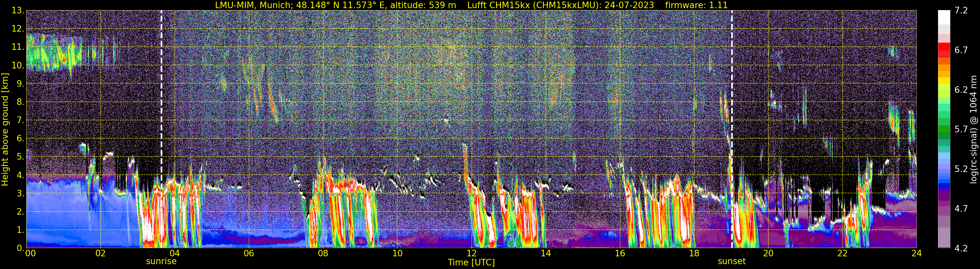Click the height axis tick label '4.'
This screenshot has height=269, width=980.
coord(20,175)
